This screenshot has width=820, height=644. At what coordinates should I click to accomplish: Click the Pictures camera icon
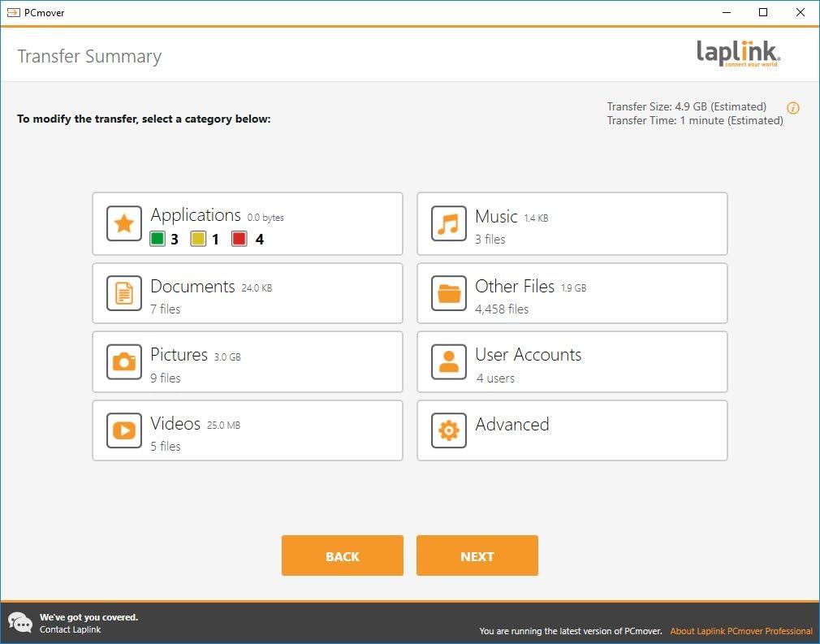[x=123, y=361]
